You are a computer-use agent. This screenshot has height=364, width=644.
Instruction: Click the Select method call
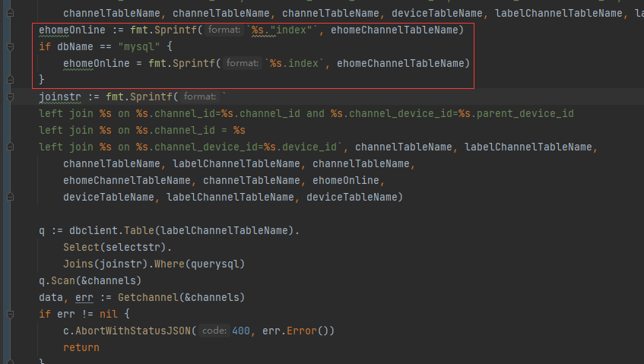81,248
